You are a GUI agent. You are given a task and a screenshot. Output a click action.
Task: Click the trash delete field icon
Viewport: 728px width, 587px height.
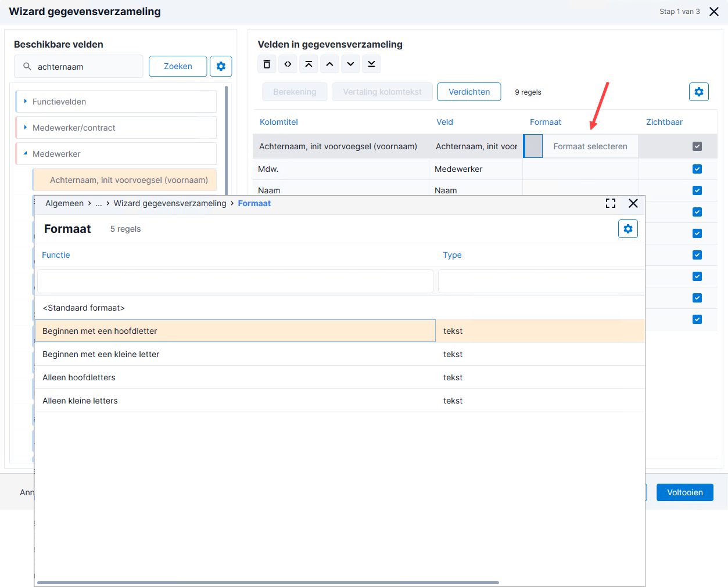[267, 64]
